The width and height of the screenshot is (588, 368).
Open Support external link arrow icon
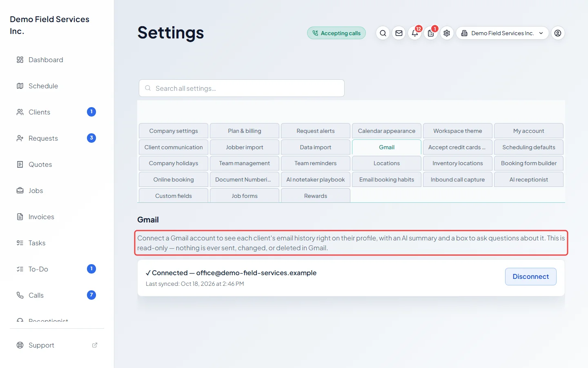pyautogui.click(x=95, y=345)
